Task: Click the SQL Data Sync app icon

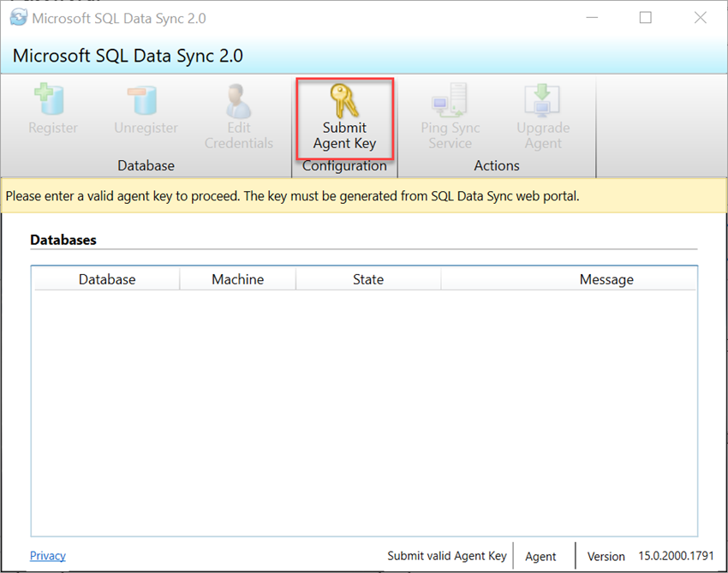Action: click(19, 17)
